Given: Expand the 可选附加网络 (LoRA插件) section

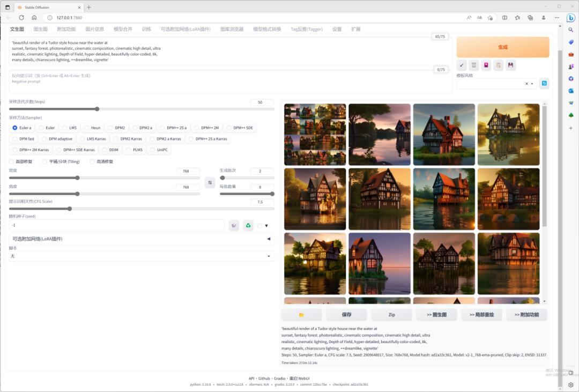Looking at the screenshot, I should [142, 239].
